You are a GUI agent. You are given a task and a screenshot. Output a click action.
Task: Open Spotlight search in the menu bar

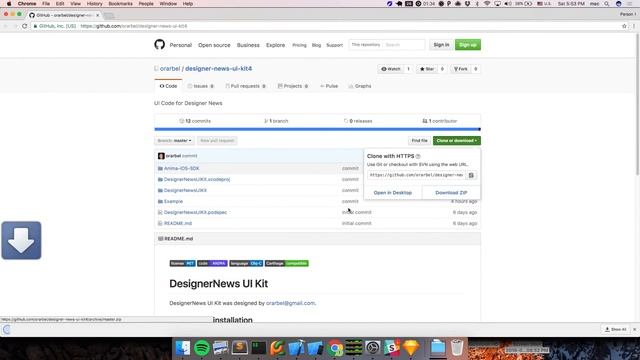tap(607, 4)
